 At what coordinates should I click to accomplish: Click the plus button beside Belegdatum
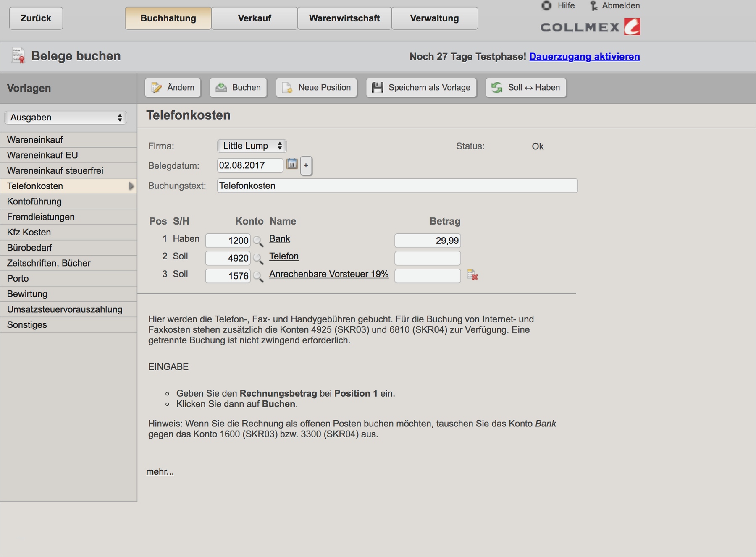306,165
